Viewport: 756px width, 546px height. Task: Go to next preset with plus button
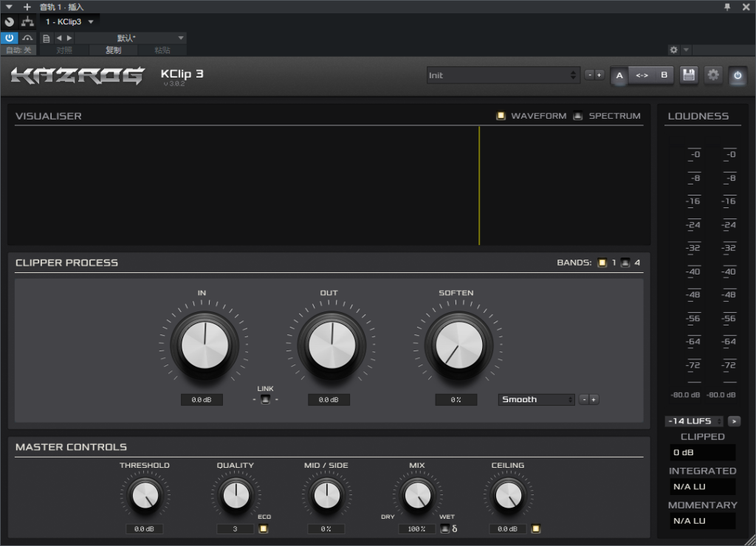pos(599,75)
